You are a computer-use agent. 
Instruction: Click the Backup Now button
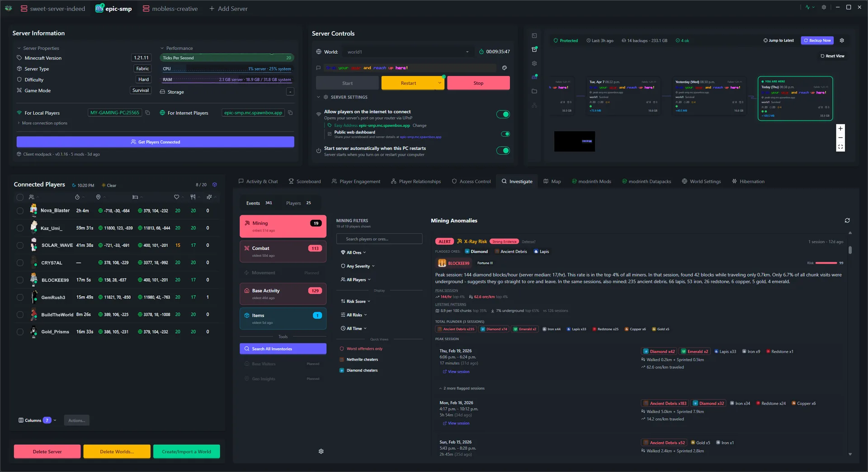coord(817,40)
